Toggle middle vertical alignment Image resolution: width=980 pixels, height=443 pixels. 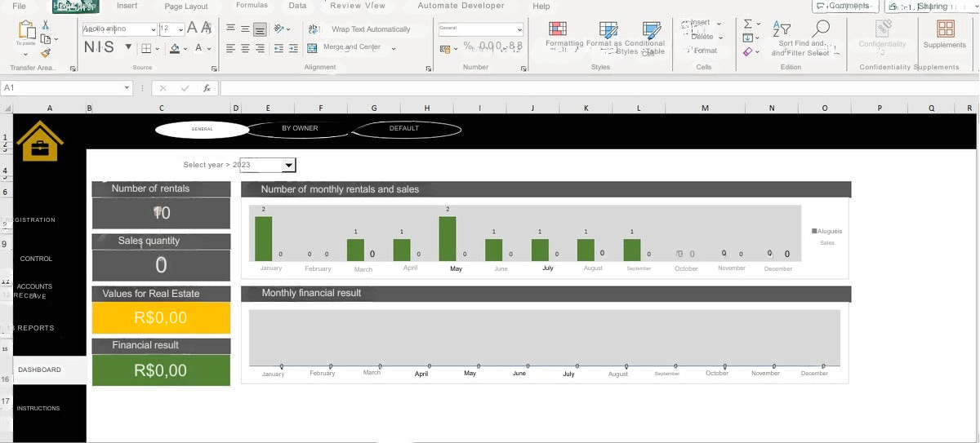point(245,29)
